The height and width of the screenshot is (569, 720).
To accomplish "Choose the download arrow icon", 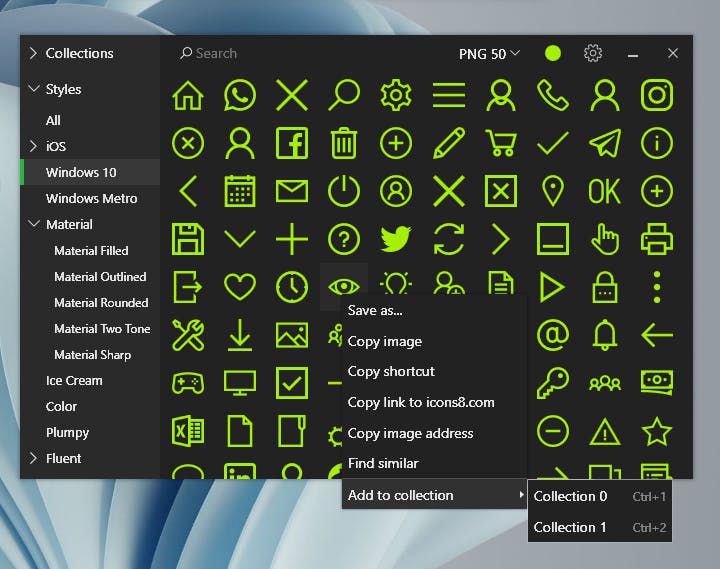I will (240, 335).
